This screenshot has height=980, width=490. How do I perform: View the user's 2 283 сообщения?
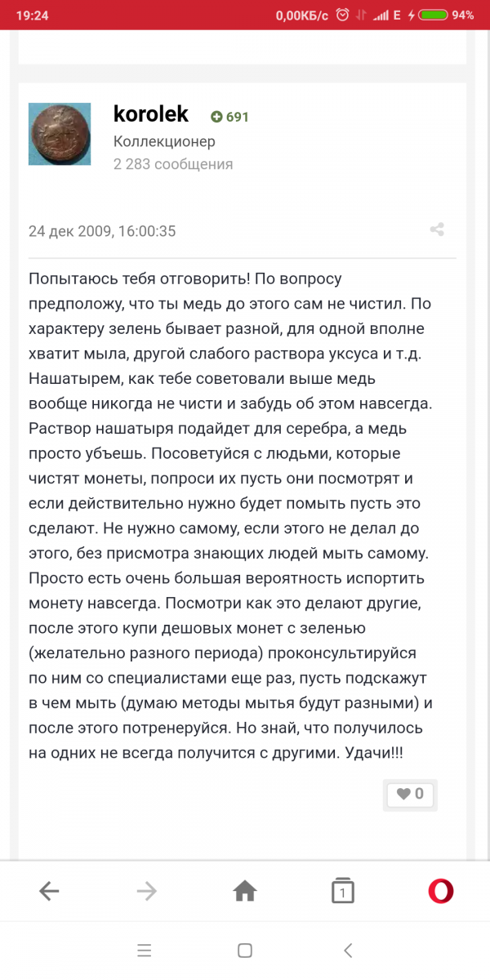click(173, 164)
